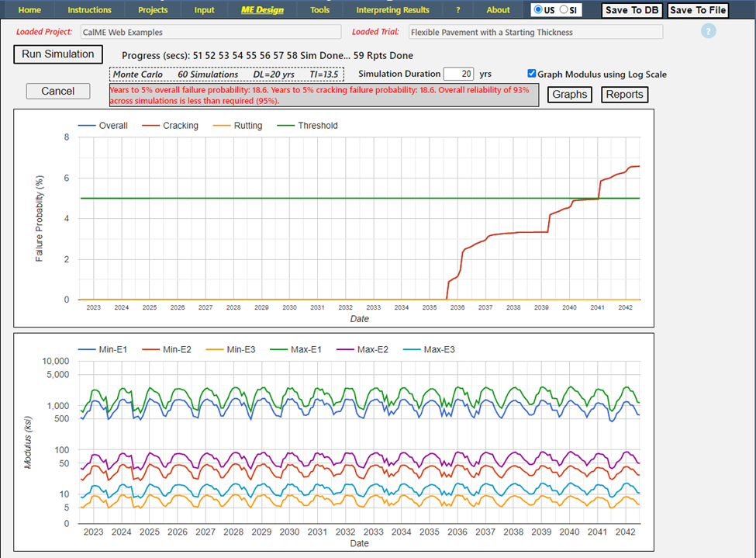The height and width of the screenshot is (558, 756).
Task: Open the ME Design menu
Action: (262, 10)
